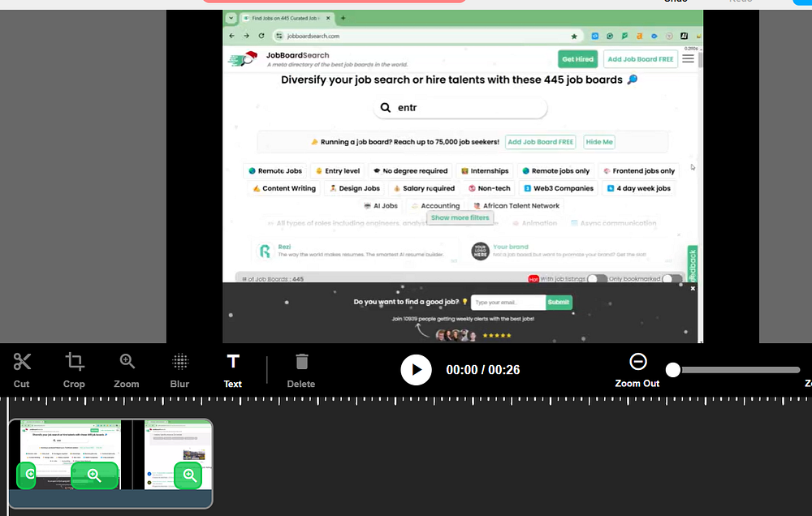This screenshot has width=812, height=516.
Task: Click the search field containing 'entr'
Action: pyautogui.click(x=460, y=108)
